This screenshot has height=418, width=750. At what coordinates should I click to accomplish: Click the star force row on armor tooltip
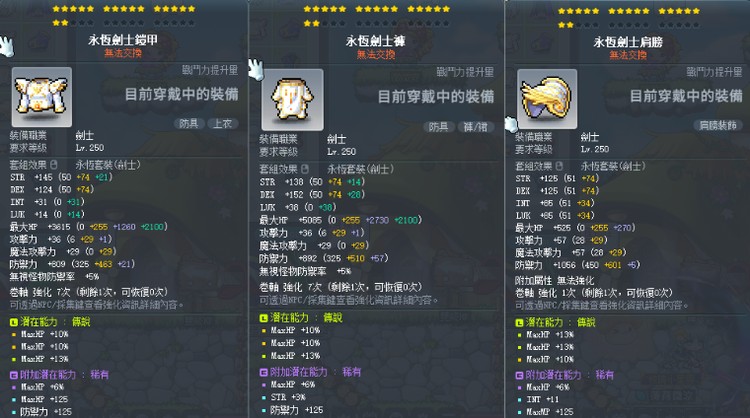click(x=124, y=15)
